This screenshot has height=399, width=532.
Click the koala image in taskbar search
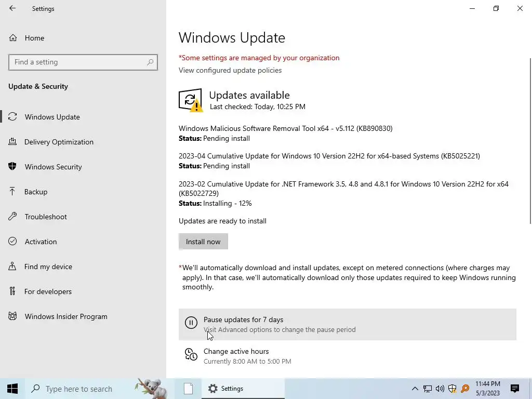pos(151,388)
